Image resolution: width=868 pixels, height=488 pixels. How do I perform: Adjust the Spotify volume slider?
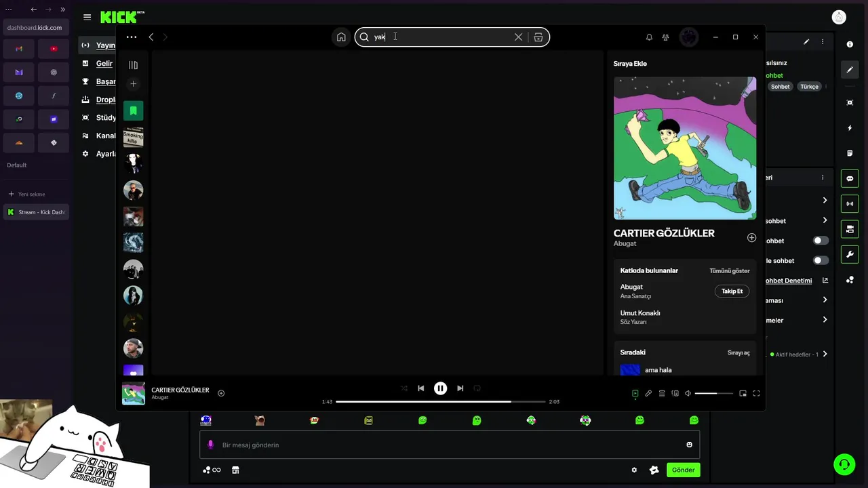714,393
